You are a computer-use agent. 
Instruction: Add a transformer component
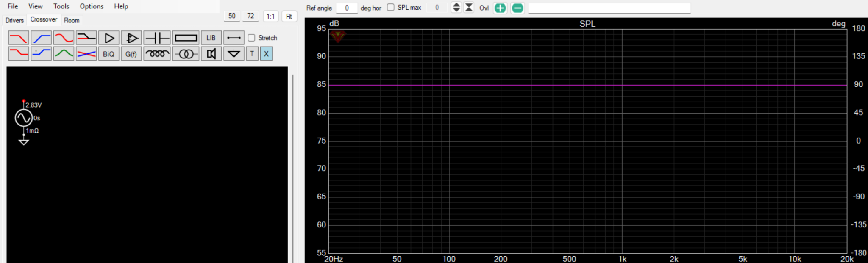186,54
